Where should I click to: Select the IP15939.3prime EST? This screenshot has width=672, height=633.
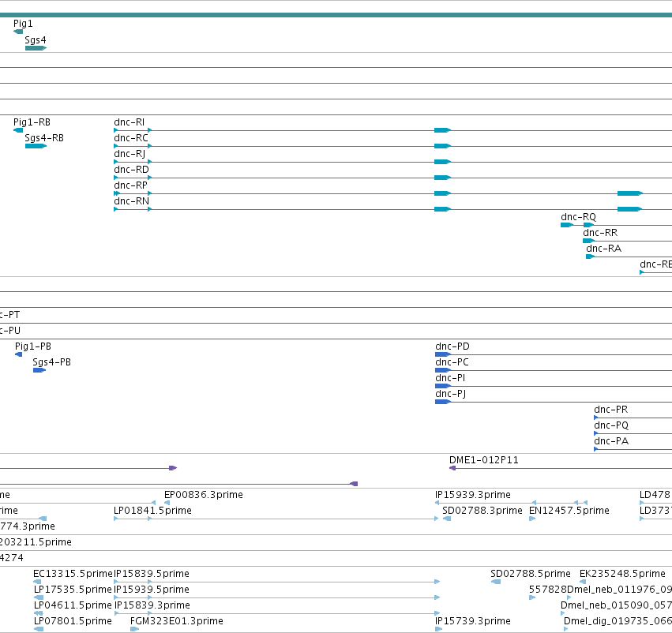click(x=511, y=503)
